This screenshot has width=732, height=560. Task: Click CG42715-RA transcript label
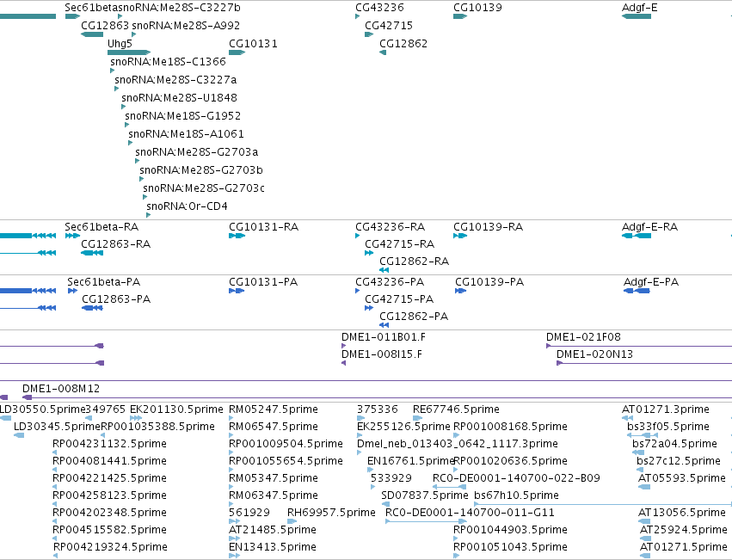pos(400,244)
